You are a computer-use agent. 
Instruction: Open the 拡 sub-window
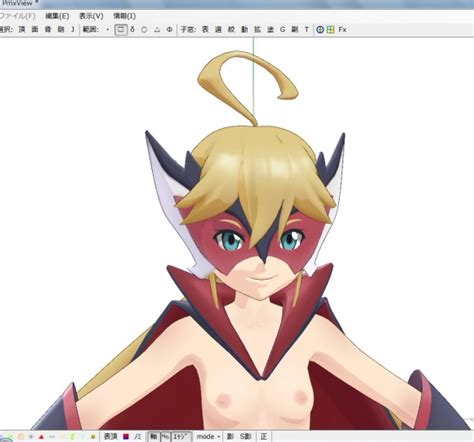point(257,30)
